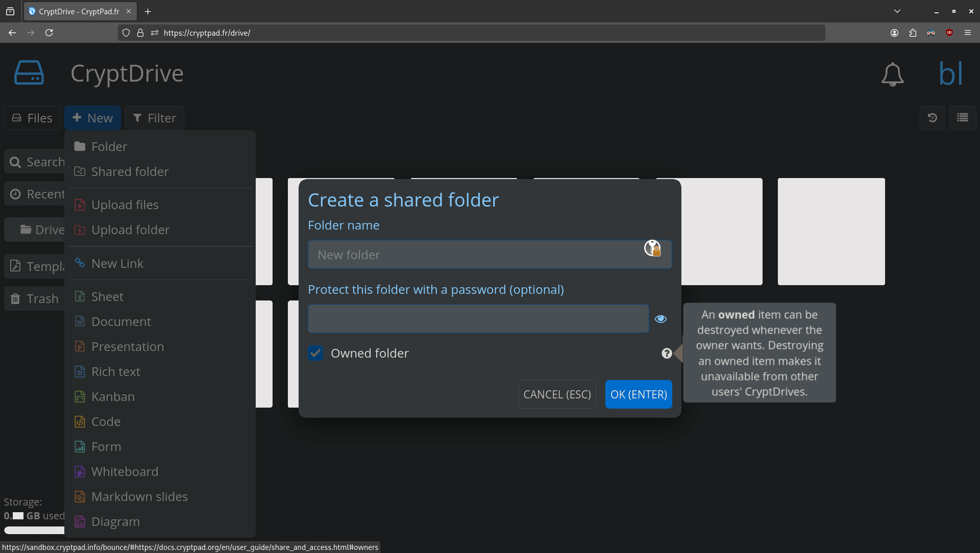This screenshot has height=553, width=980.
Task: Open Trash in the sidebar
Action: coord(35,298)
